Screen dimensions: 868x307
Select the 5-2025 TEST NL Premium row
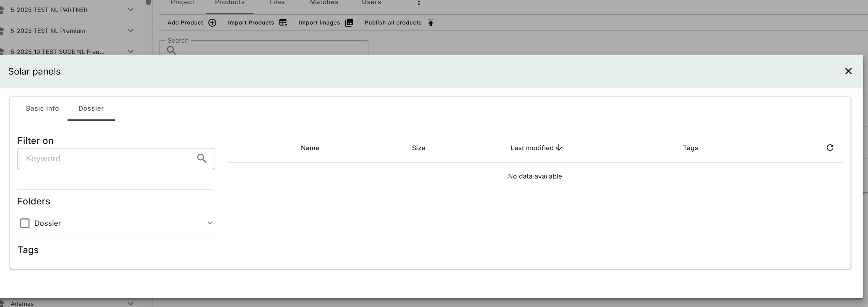click(x=72, y=31)
